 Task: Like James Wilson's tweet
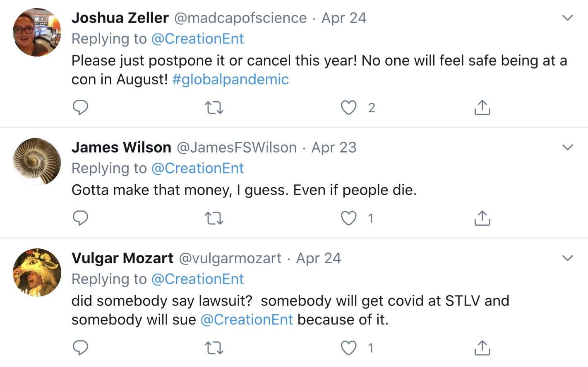click(x=348, y=218)
